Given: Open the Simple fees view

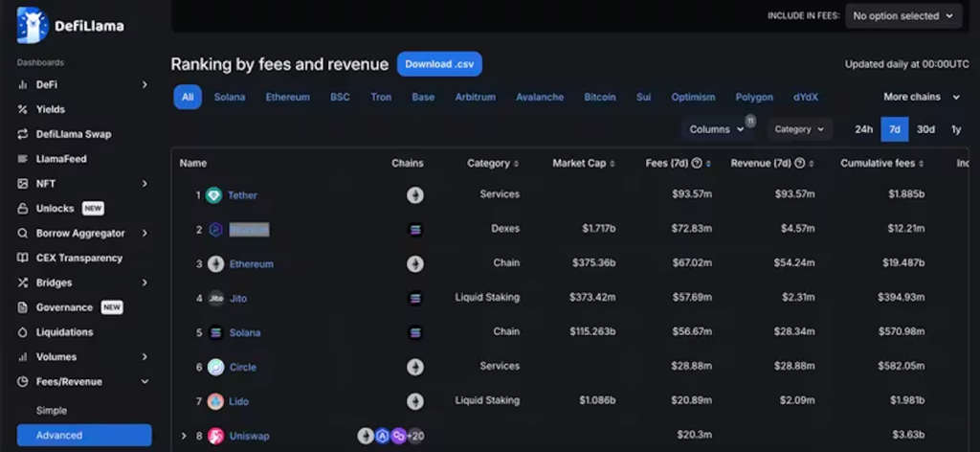Looking at the screenshot, I should [x=52, y=411].
